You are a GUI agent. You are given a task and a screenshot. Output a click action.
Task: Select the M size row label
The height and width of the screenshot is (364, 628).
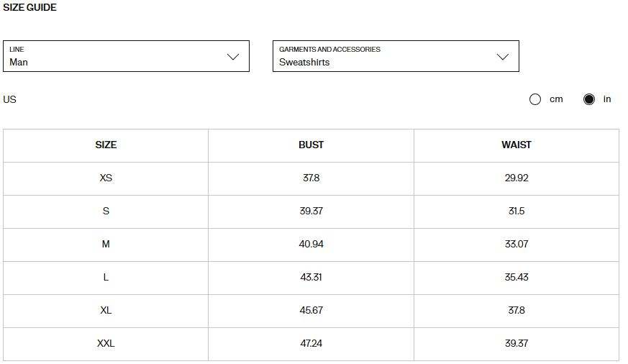click(x=106, y=245)
